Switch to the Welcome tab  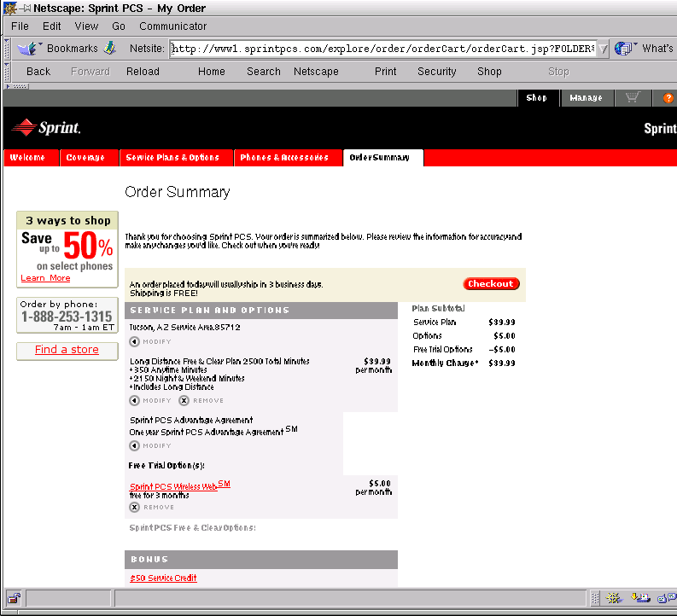click(31, 158)
